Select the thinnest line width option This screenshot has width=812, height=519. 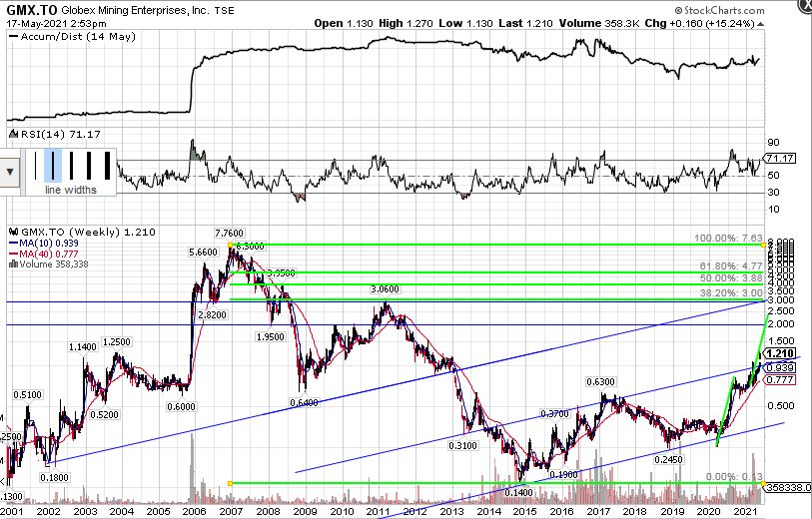point(34,166)
